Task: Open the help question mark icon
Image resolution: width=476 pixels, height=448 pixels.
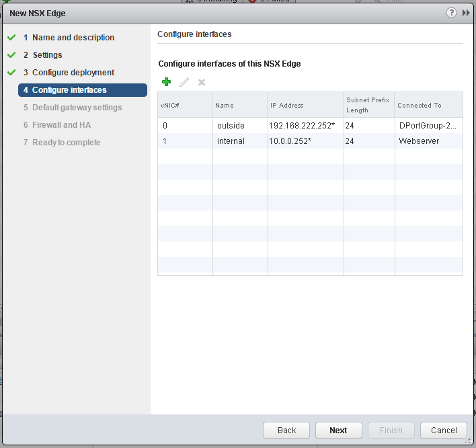Action: 451,13
